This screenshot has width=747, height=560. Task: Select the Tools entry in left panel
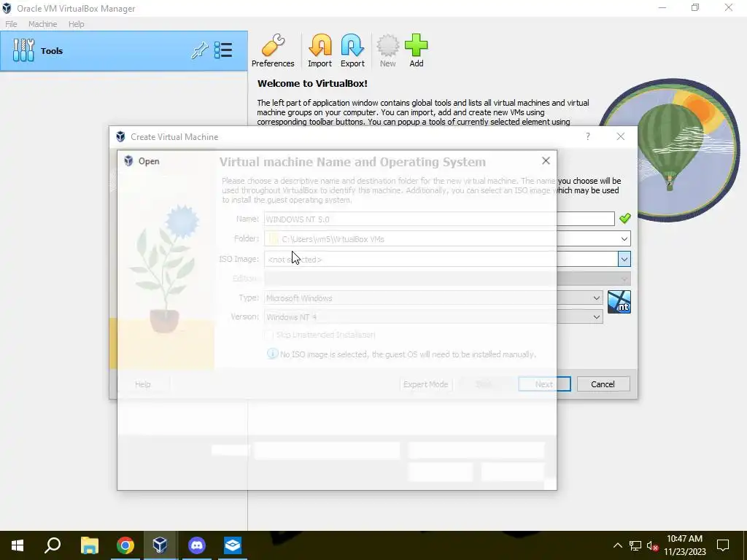pos(124,51)
